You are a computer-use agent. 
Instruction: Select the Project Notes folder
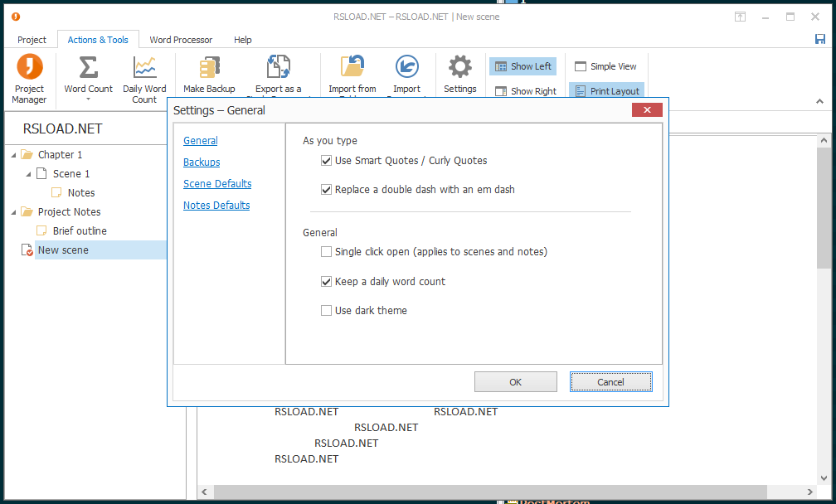(x=70, y=211)
